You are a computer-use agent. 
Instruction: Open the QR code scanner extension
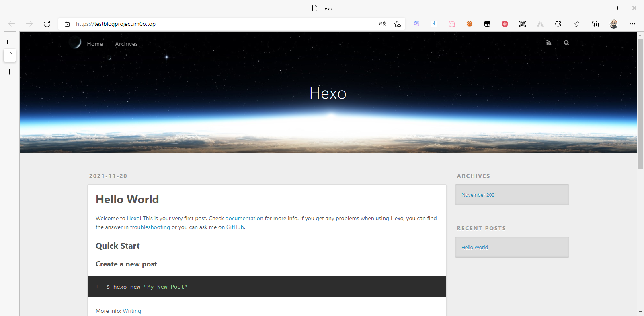tap(523, 24)
